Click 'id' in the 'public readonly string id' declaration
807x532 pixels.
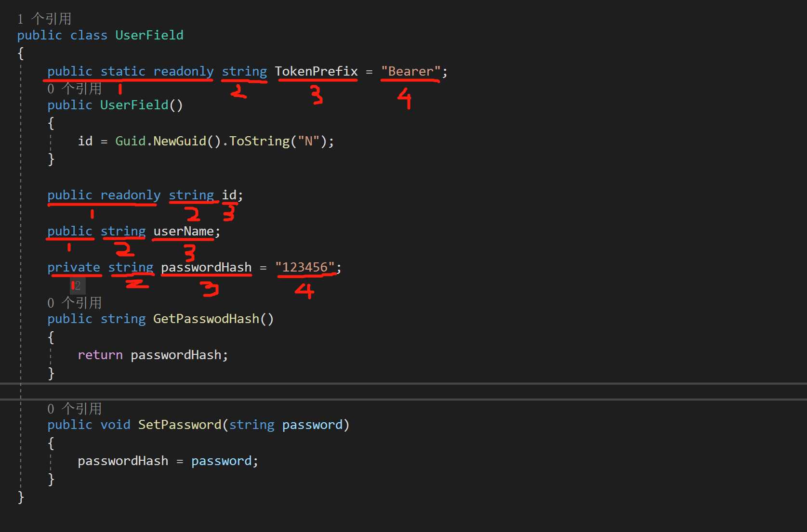[229, 195]
